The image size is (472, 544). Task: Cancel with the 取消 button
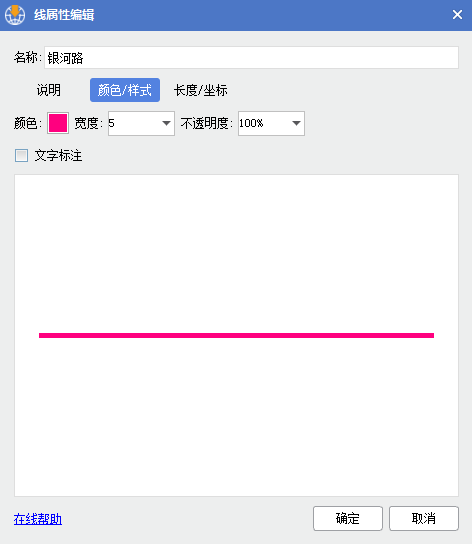tap(424, 518)
